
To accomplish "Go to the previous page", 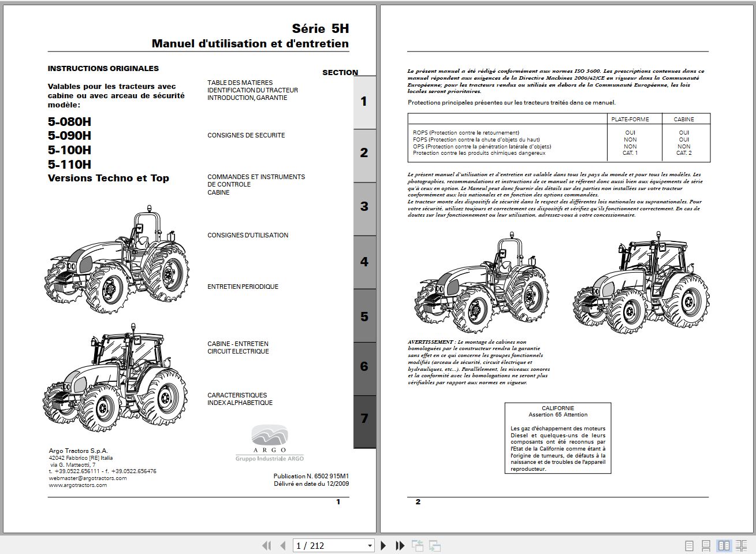I will pos(282,545).
